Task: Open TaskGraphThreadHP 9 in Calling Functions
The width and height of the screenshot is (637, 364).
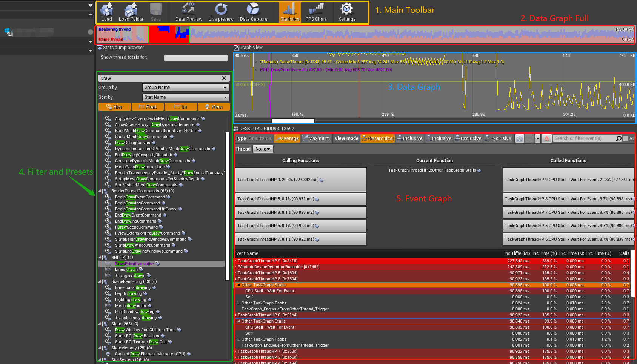Action: tap(300, 180)
